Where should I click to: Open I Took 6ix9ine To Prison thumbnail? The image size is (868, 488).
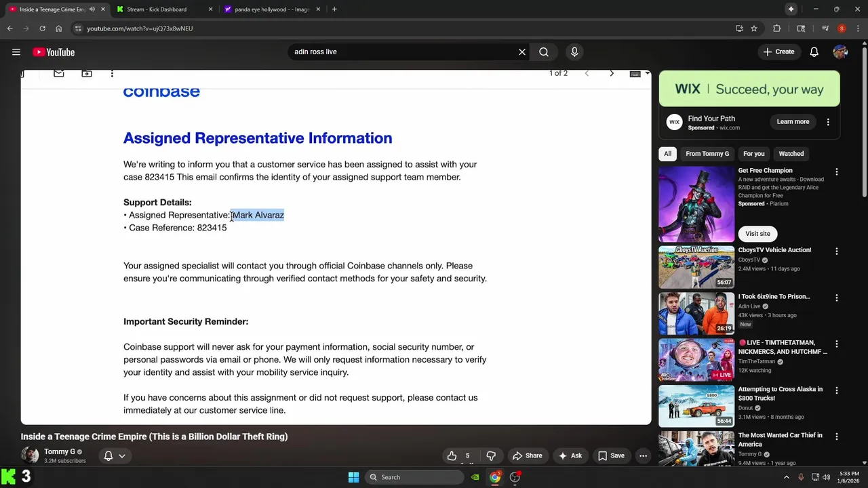(696, 313)
